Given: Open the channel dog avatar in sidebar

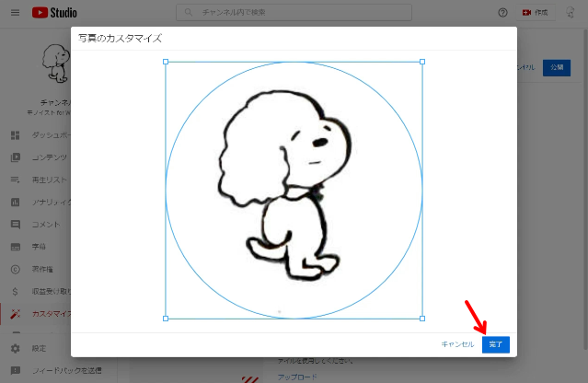Looking at the screenshot, I should pyautogui.click(x=56, y=64).
